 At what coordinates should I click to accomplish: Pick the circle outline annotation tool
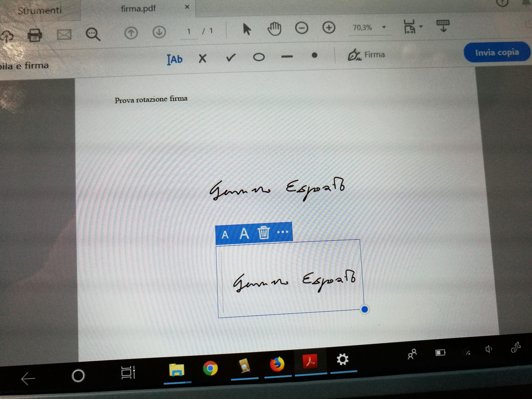pos(259,57)
